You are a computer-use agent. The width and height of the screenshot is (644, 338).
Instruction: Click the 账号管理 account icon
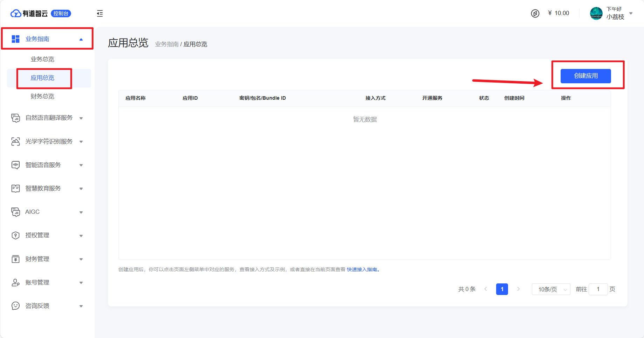[x=15, y=282]
